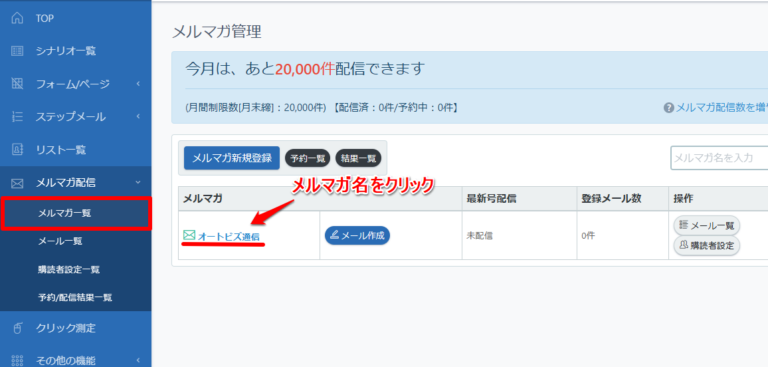
Task: Click the home icon beside TOP
Action: pyautogui.click(x=17, y=19)
